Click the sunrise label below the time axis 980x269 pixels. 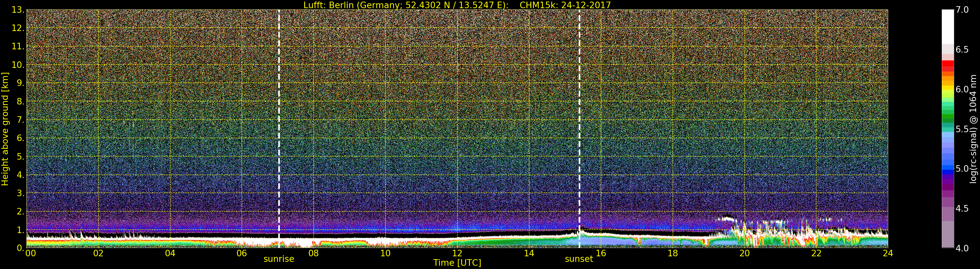[x=279, y=259]
